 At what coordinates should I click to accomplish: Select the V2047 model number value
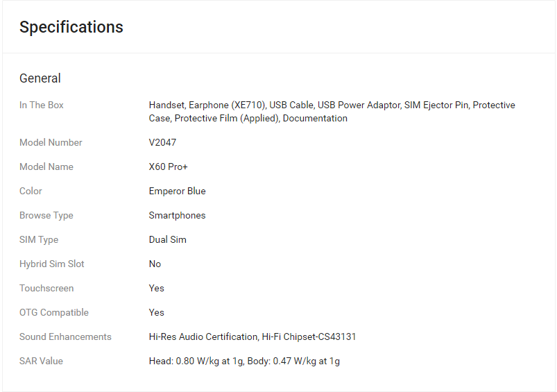162,142
